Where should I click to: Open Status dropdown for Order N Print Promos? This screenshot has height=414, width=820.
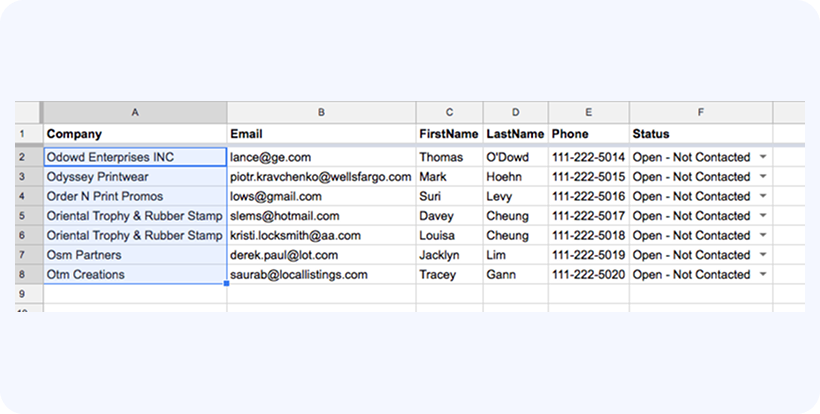pos(763,196)
